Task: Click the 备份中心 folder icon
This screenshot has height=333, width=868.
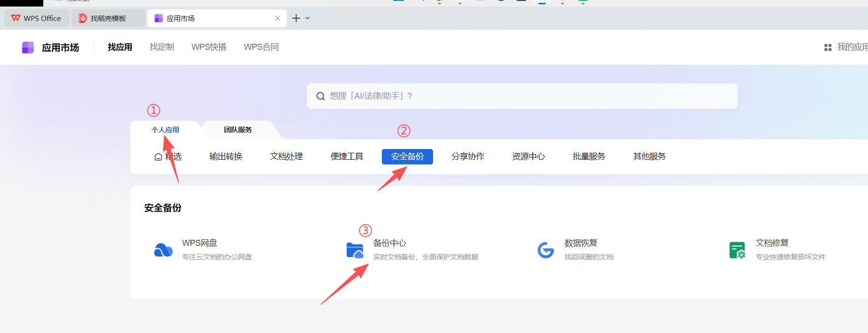Action: (x=355, y=250)
